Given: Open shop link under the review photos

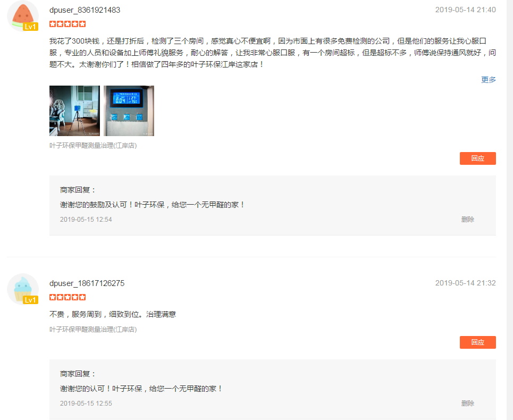Looking at the screenshot, I should [x=93, y=146].
